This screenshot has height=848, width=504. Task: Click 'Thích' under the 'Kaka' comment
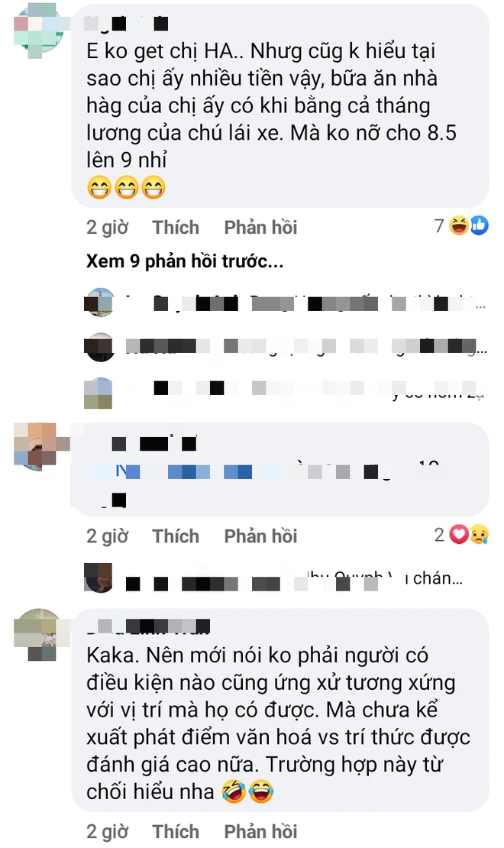[x=176, y=831]
